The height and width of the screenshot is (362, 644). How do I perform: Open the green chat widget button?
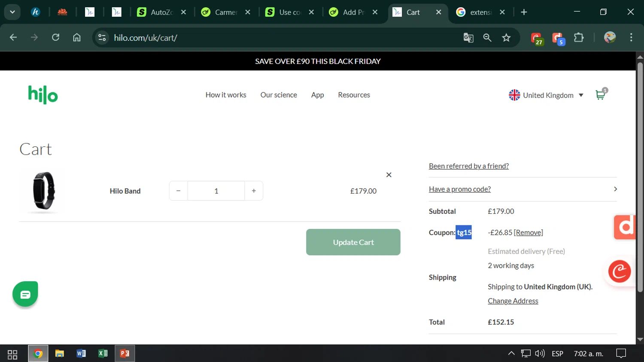25,294
